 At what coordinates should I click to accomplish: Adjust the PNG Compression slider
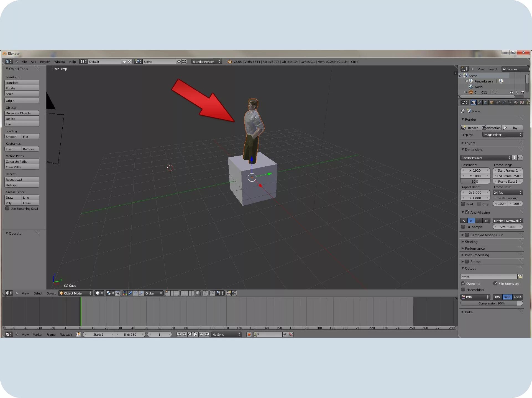point(491,303)
